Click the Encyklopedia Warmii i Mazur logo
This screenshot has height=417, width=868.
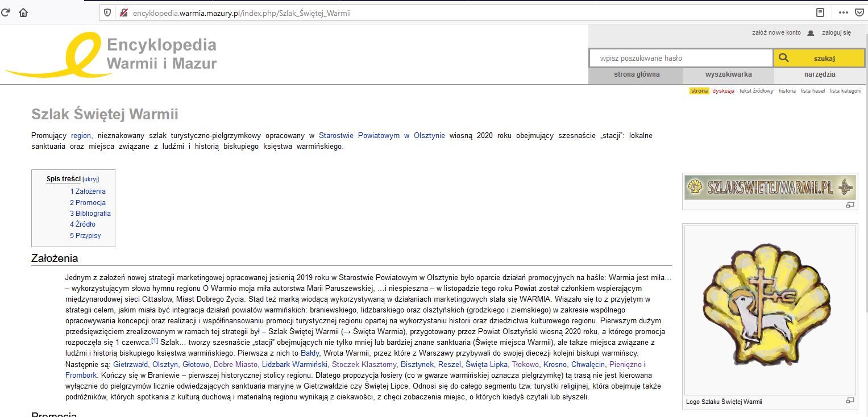(111, 55)
